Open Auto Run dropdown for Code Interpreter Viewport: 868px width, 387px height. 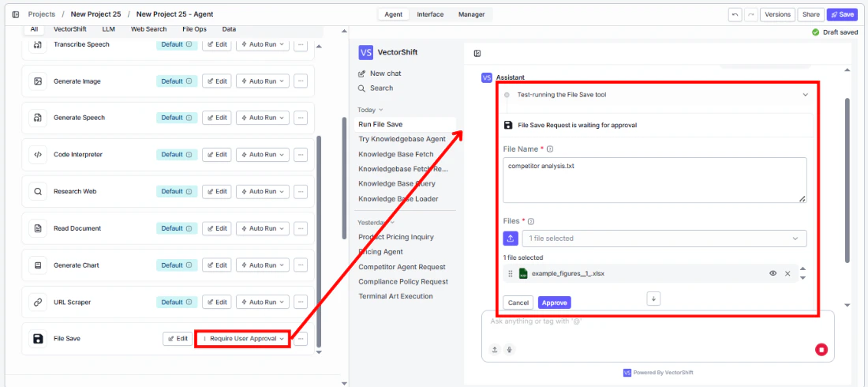263,155
